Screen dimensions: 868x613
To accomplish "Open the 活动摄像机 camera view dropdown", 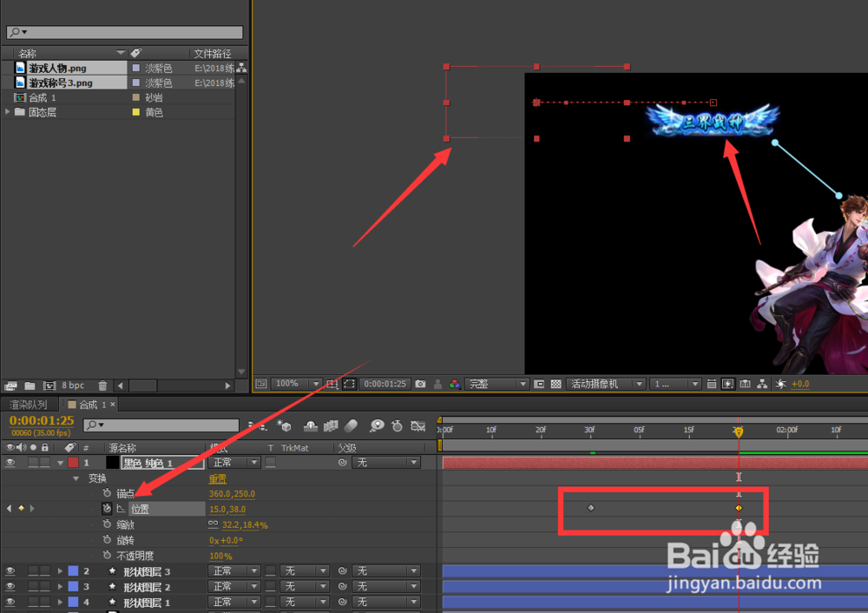I will tap(606, 384).
